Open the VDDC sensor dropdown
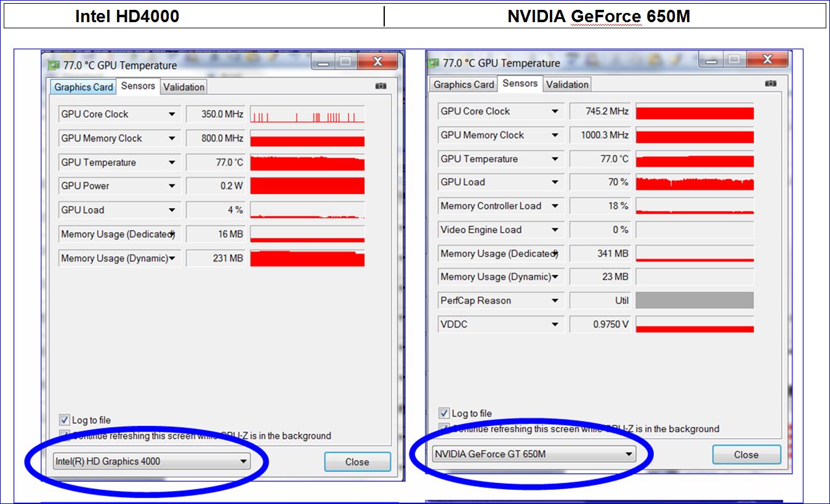 555,324
